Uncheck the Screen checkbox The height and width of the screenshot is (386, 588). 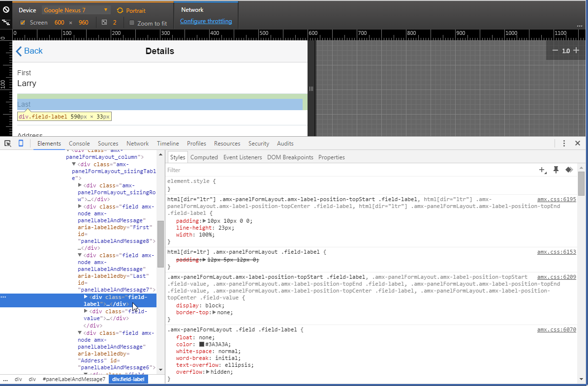(x=23, y=23)
